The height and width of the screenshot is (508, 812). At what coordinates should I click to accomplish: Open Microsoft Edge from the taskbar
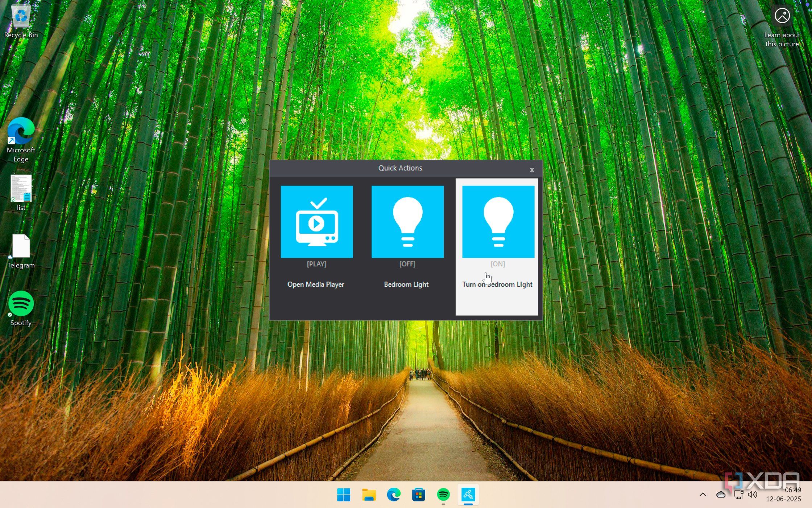coord(394,495)
